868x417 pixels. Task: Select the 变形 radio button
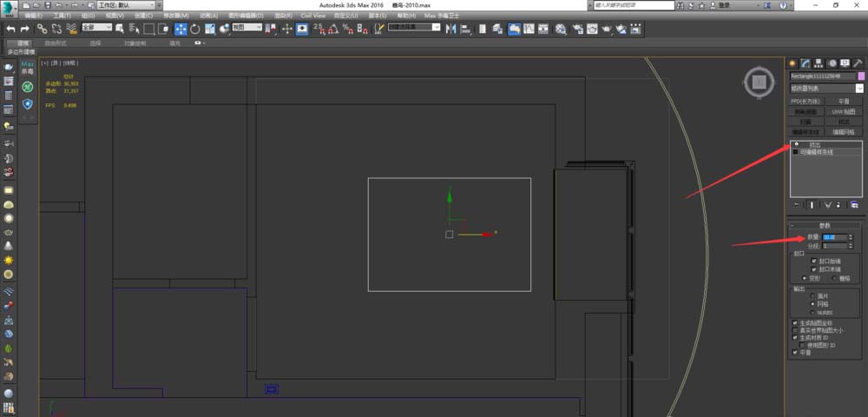point(805,277)
